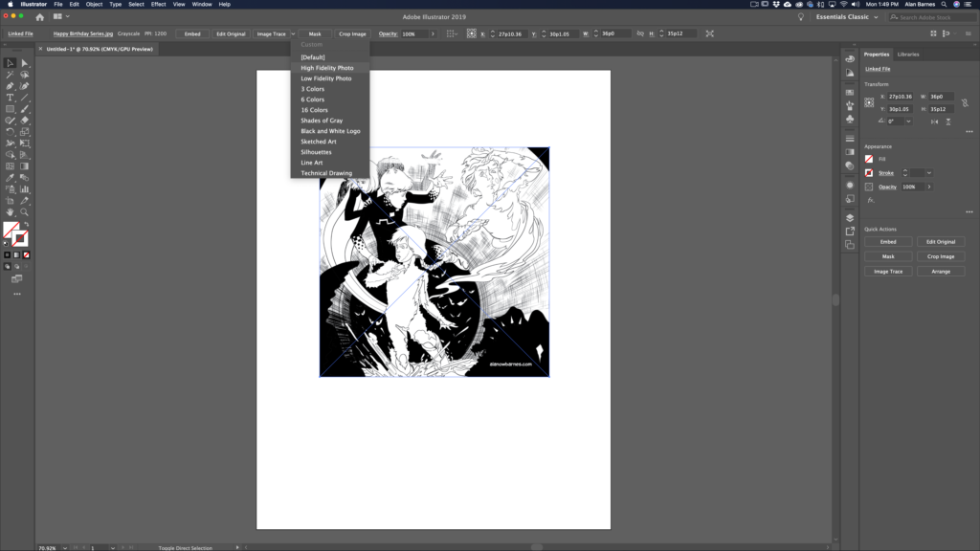Select the Eraser tool

(x=24, y=120)
